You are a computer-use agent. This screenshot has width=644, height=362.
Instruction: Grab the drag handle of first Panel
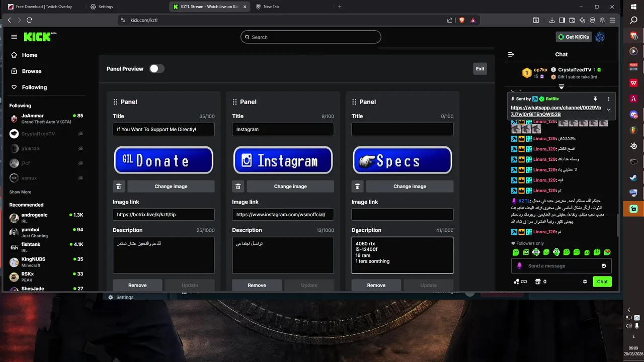[115, 102]
